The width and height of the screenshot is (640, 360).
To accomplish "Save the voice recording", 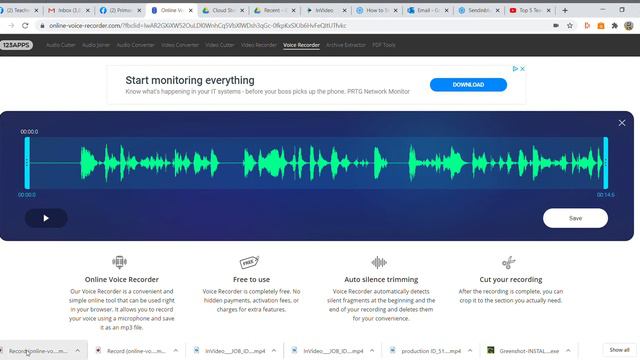I will [575, 218].
